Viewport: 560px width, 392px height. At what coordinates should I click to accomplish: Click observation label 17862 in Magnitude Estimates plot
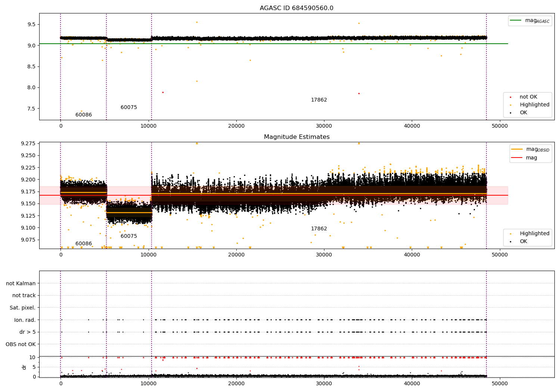[x=319, y=229]
